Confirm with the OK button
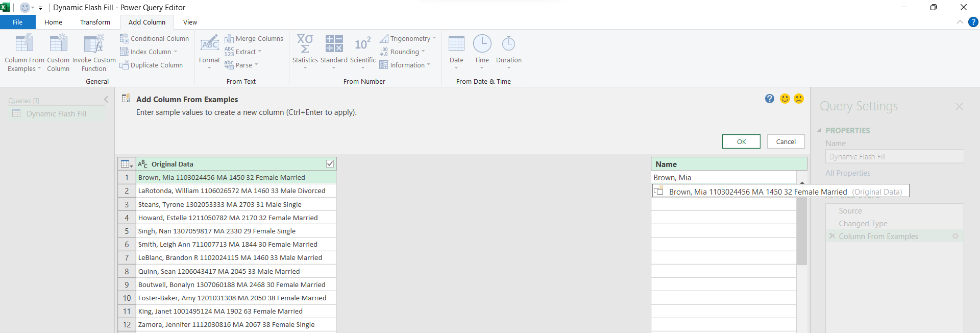The height and width of the screenshot is (333, 980). point(741,141)
